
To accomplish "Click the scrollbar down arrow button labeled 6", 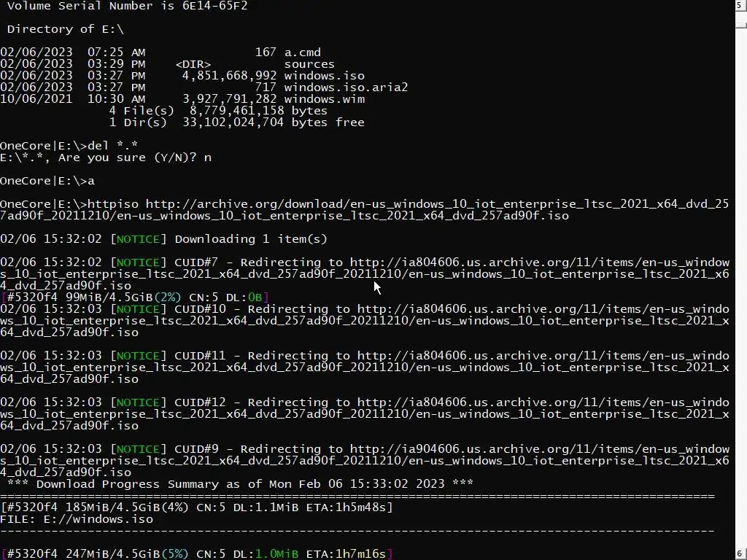I will coord(741,554).
